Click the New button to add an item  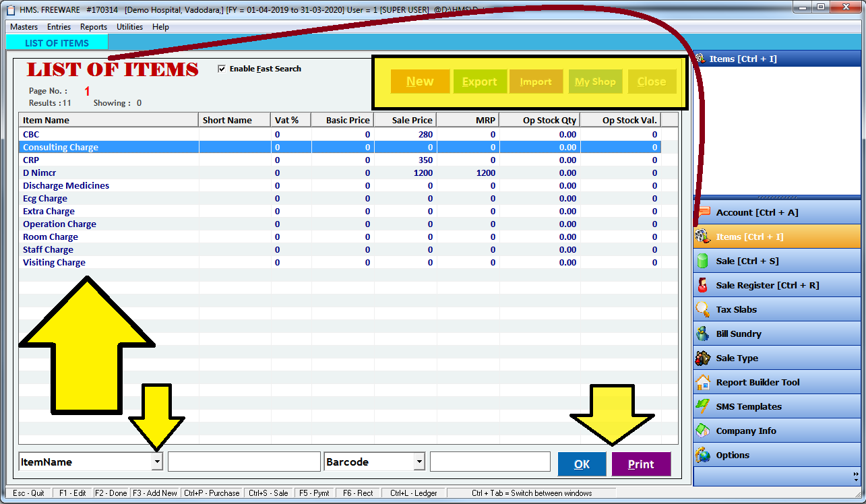coord(420,80)
